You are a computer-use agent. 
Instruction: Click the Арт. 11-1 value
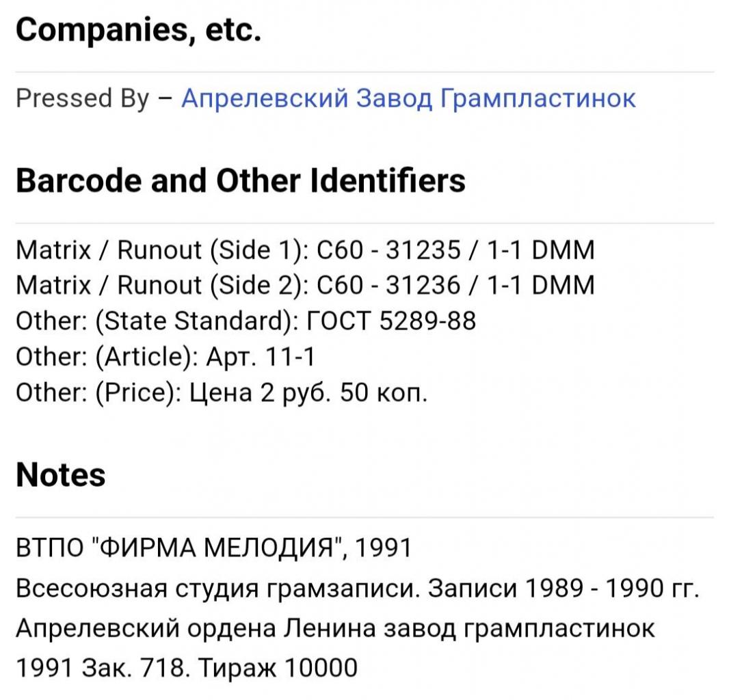(261, 357)
